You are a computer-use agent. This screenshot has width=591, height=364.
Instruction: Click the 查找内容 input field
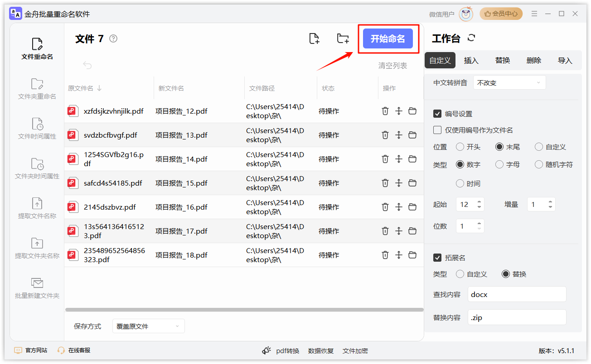click(x=517, y=294)
